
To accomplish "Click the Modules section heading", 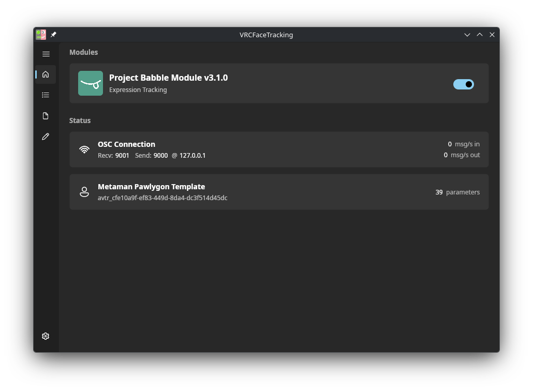I will [84, 52].
